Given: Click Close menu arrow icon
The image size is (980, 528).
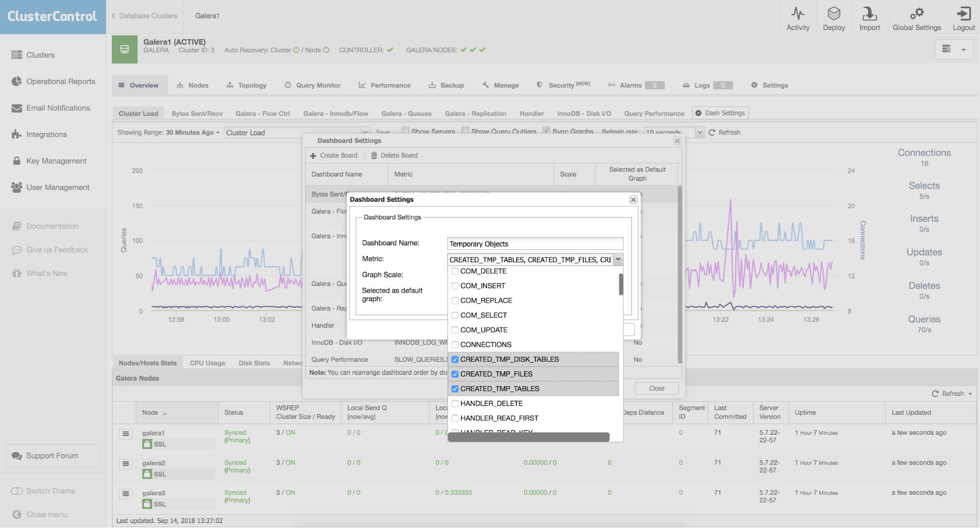Looking at the screenshot, I should click(17, 514).
